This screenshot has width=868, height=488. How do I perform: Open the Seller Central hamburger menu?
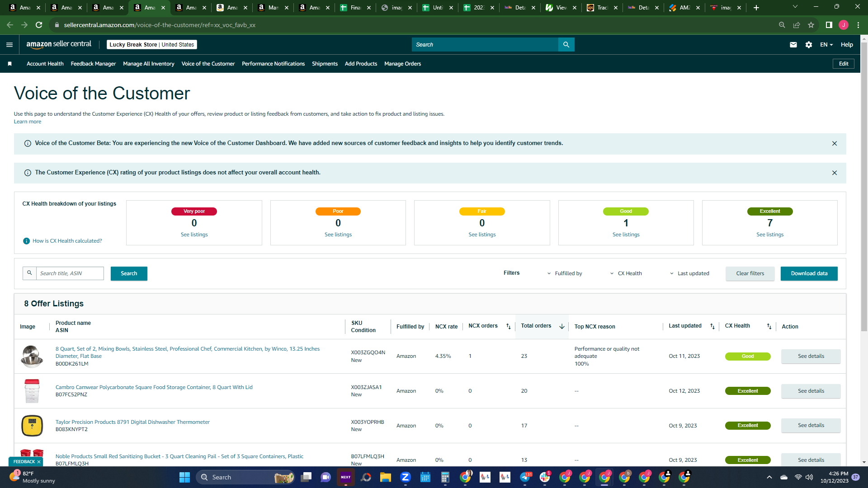[x=9, y=45]
